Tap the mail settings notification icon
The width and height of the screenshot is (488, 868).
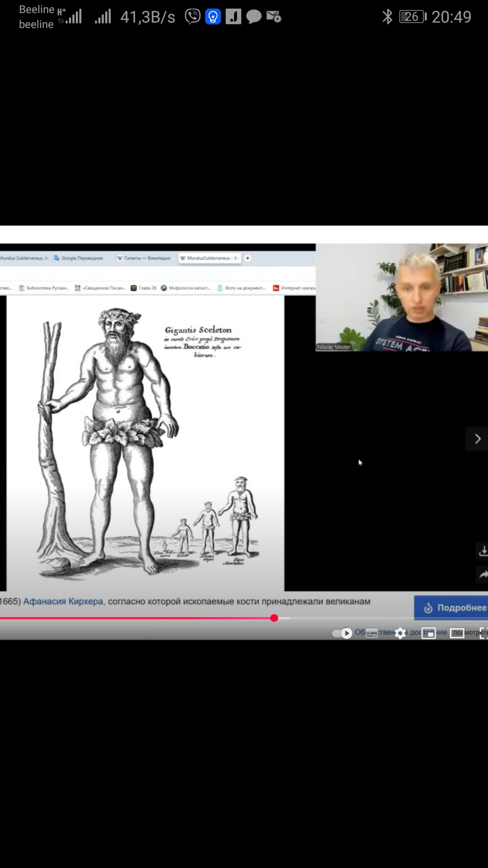click(274, 17)
